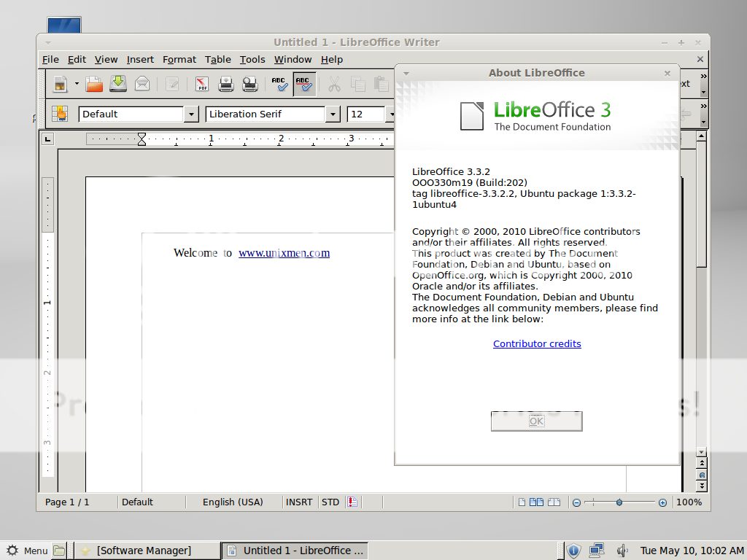Click the Document as E-mail envelope icon
Image resolution: width=747 pixels, height=560 pixels.
coord(142,85)
